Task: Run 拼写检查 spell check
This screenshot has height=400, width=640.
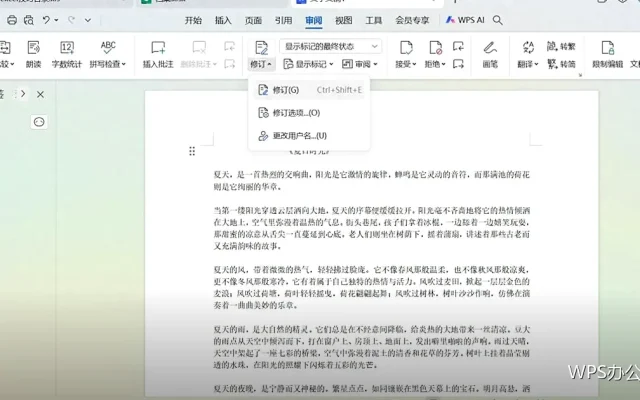Action: click(106, 54)
